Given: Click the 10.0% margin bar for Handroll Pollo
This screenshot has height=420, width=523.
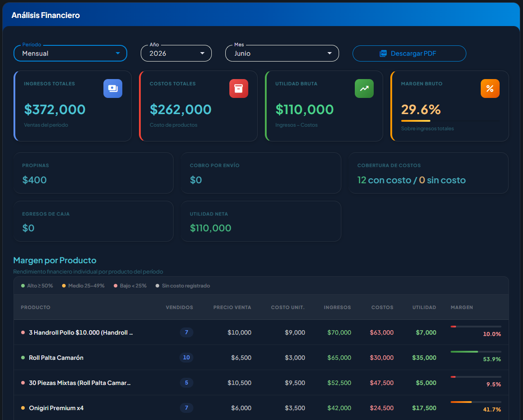Looking at the screenshot, I should coord(476,327).
